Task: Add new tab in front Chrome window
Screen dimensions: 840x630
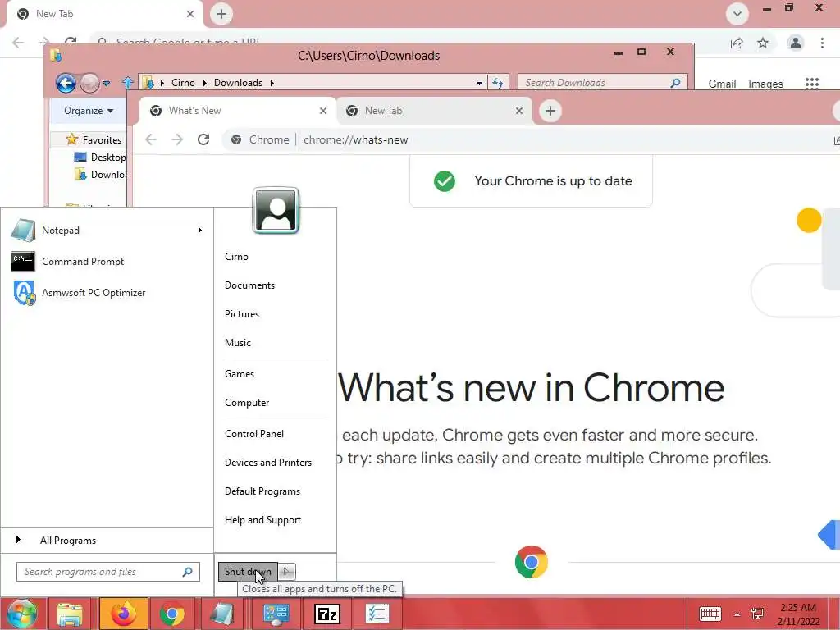Action: 550,111
